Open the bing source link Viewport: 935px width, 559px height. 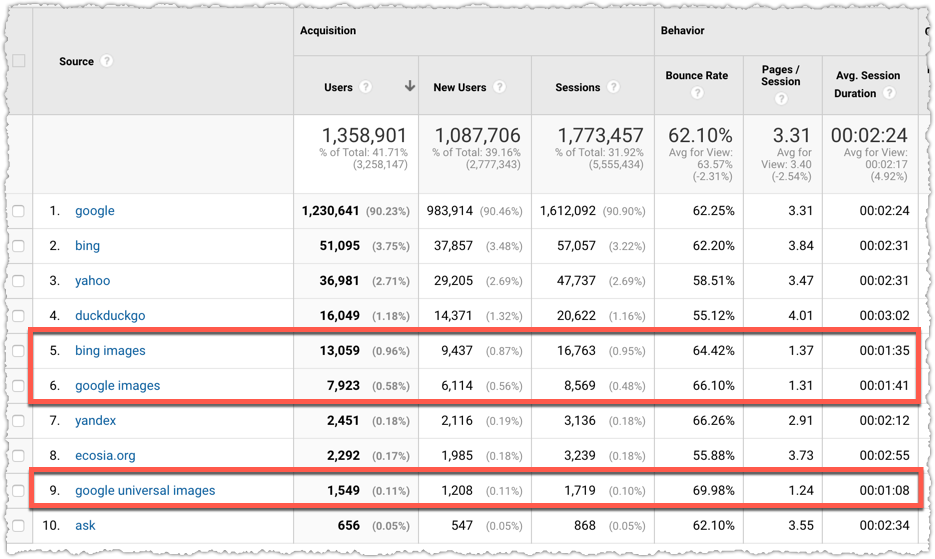pos(87,246)
